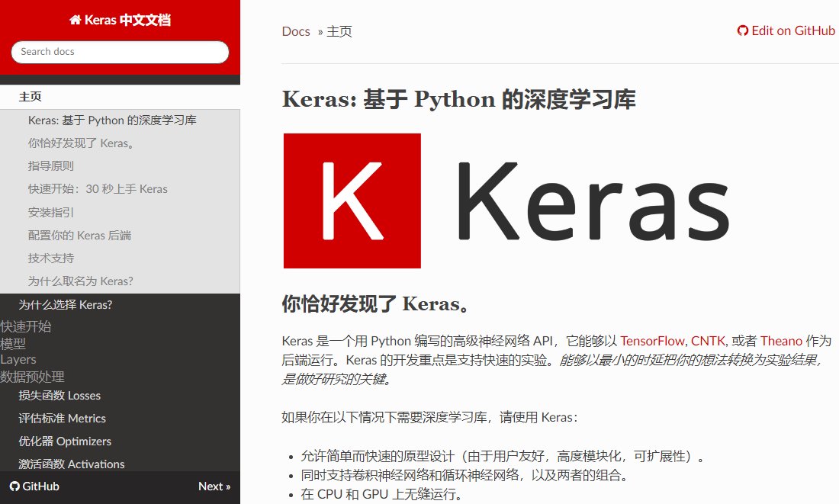
Task: Go to the Next page
Action: pos(214,486)
